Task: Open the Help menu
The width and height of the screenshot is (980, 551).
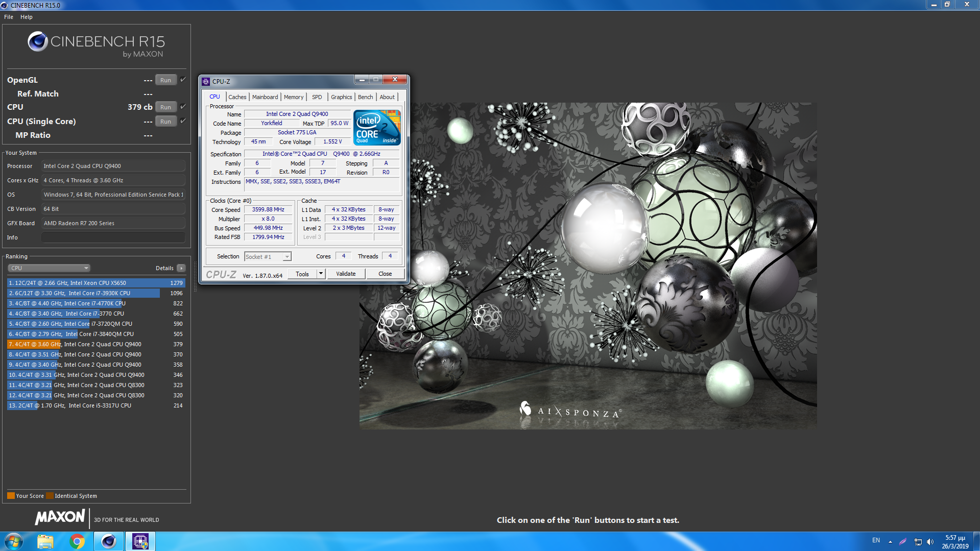Action: click(x=27, y=17)
